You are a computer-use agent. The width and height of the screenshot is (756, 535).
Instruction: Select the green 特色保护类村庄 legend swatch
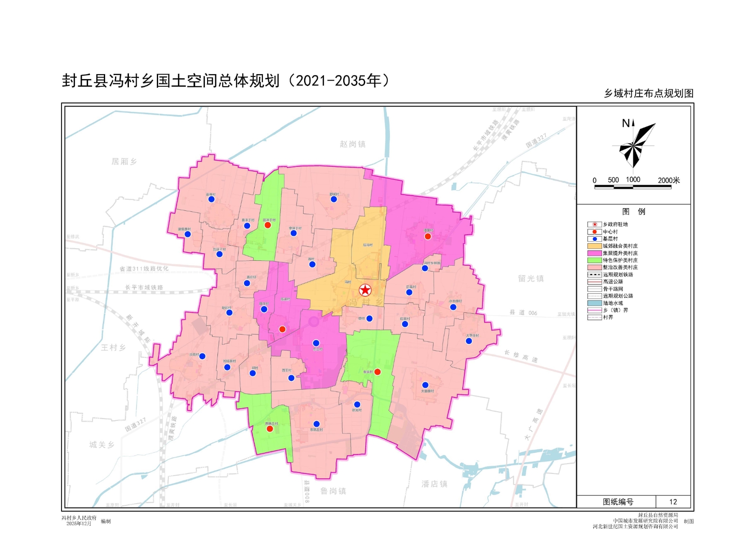594,260
